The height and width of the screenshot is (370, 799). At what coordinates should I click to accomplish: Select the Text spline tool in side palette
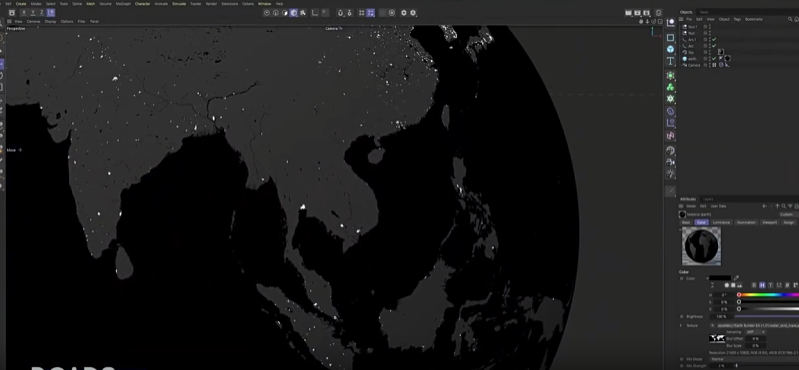pos(671,61)
